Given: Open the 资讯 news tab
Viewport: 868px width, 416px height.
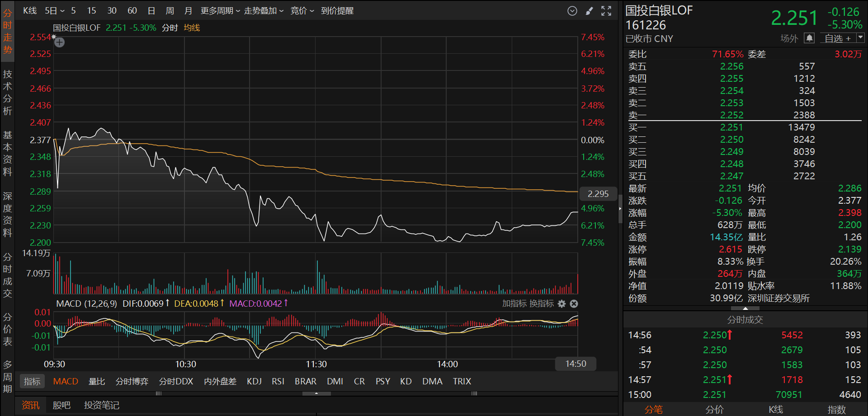Looking at the screenshot, I should coord(31,405).
